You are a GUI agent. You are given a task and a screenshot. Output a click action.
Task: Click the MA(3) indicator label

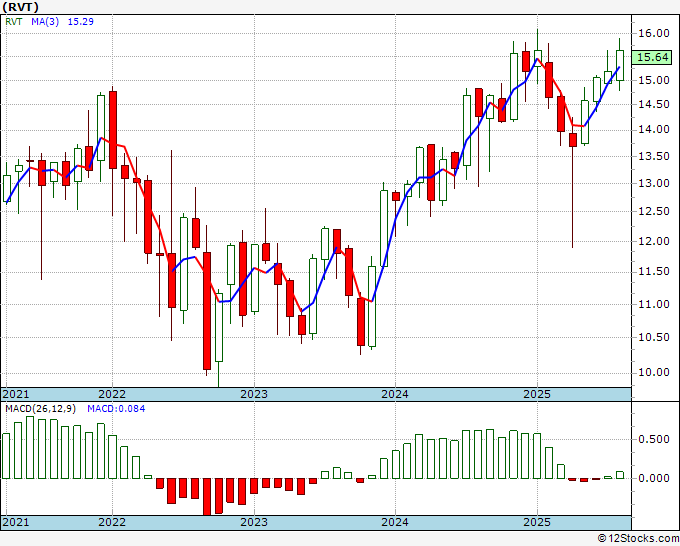(x=45, y=22)
